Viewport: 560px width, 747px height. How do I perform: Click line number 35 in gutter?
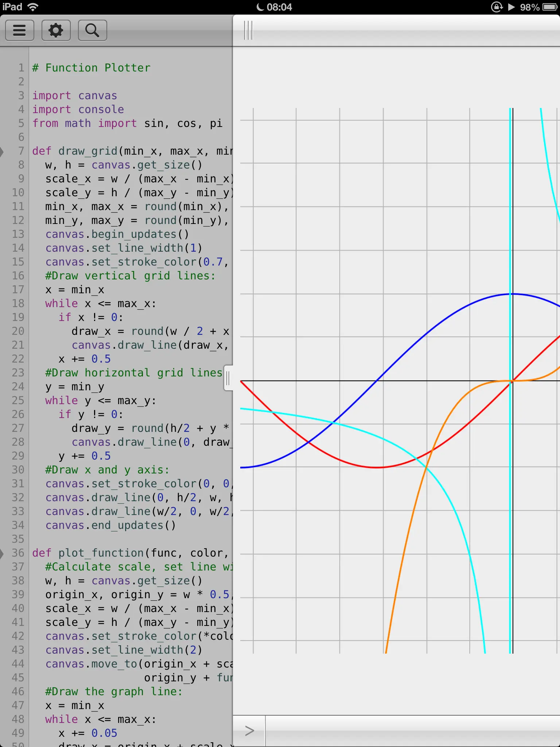(x=18, y=539)
